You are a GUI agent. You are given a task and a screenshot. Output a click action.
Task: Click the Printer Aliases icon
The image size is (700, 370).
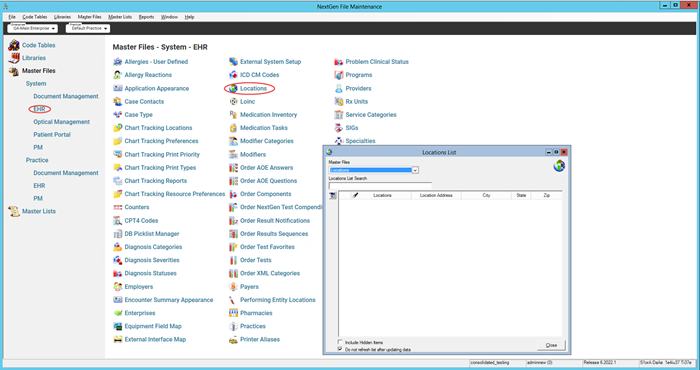coord(233,339)
